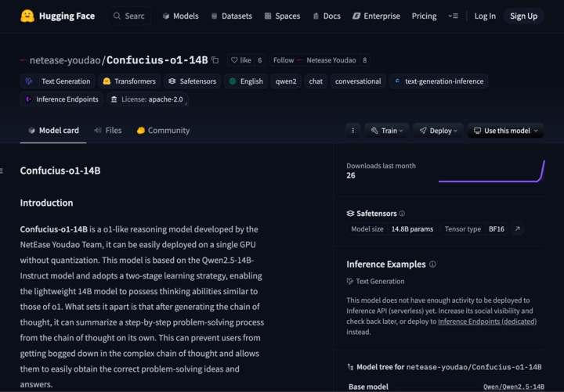
Task: Open the Inference Endpoints (dedicated) link
Action: [487, 322]
